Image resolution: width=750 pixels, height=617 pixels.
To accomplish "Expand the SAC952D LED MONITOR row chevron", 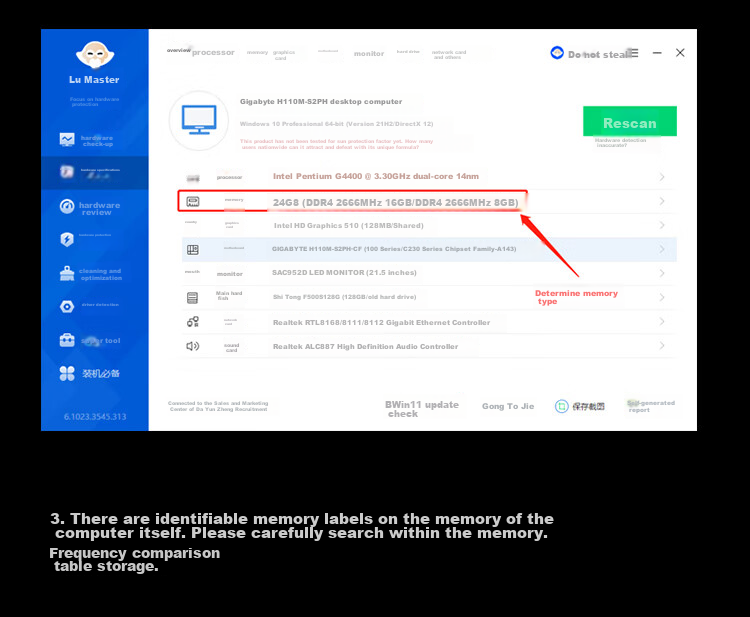I will pyautogui.click(x=662, y=273).
